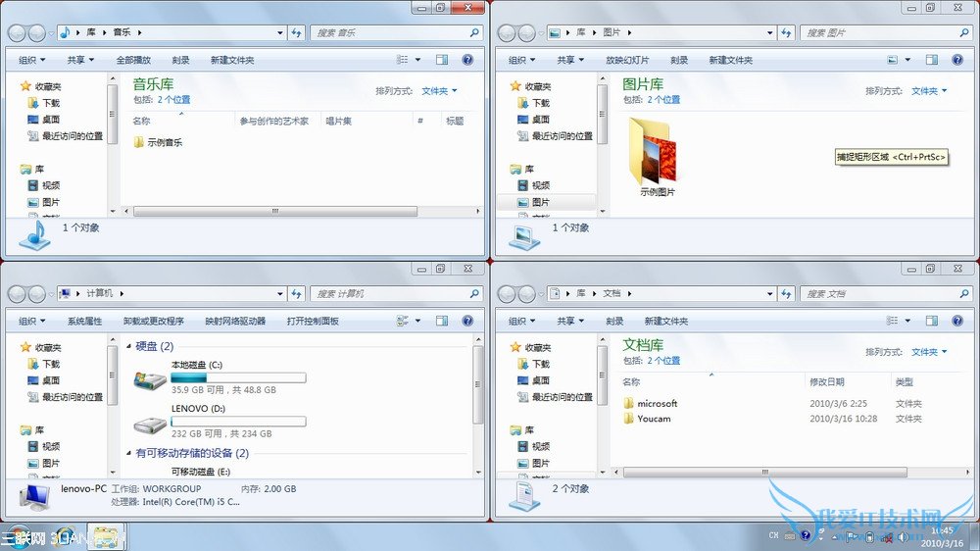This screenshot has height=551, width=980.
Task: Toggle preview pane in the Pictures library window
Action: click(x=932, y=60)
